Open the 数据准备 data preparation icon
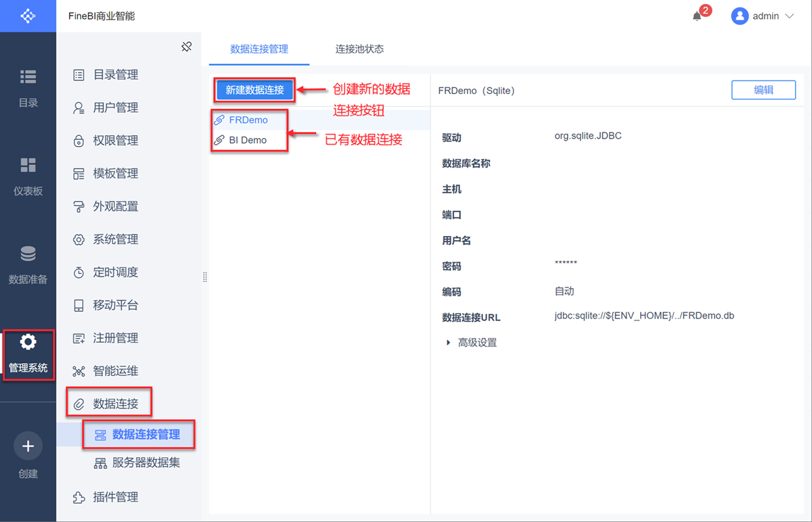Viewport: 812px width, 522px height. [x=28, y=254]
